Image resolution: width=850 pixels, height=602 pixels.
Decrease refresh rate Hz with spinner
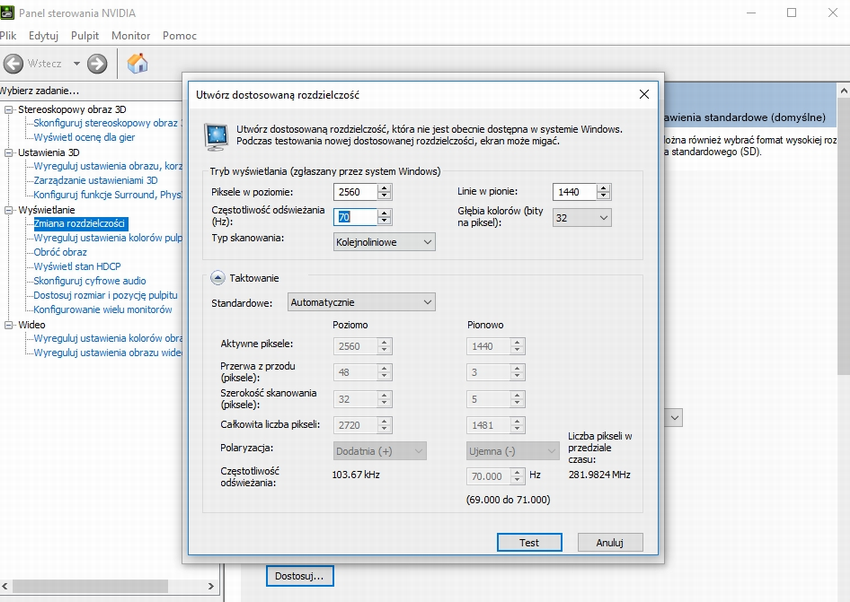pos(384,221)
